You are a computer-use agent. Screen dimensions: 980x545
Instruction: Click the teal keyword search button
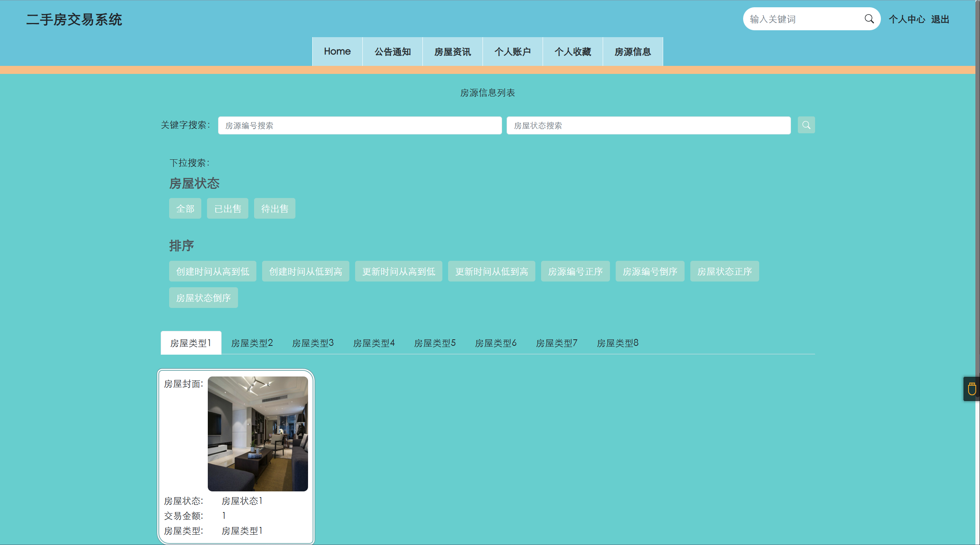pyautogui.click(x=806, y=125)
